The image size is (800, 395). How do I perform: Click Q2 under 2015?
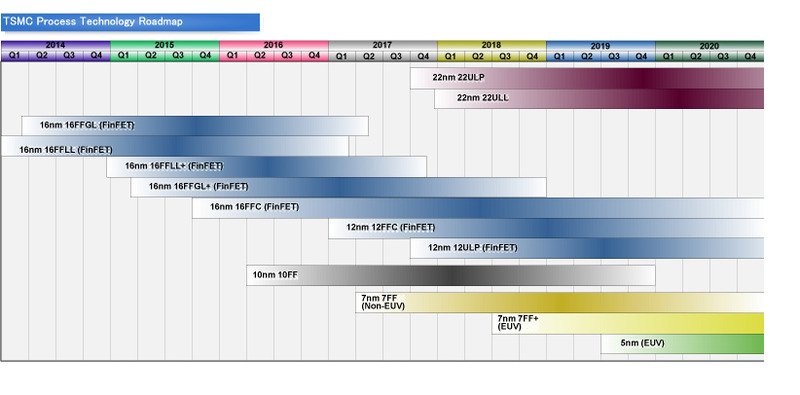tap(151, 56)
